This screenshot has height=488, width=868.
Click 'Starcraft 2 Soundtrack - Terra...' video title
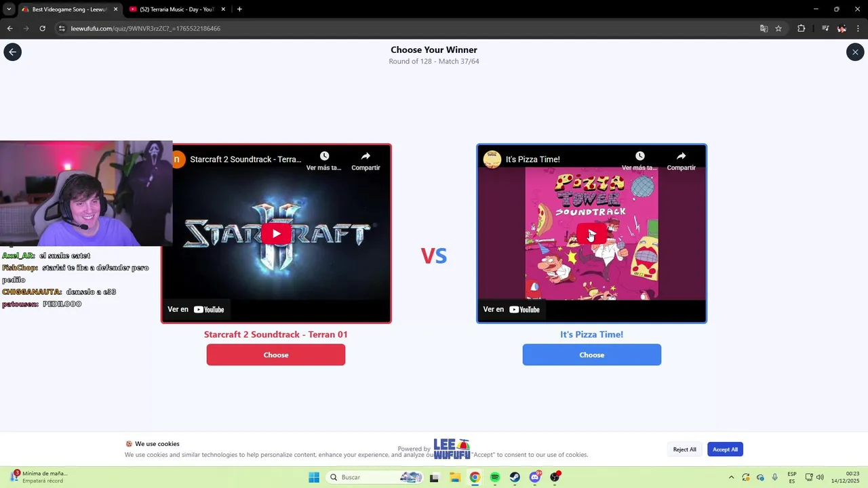pos(245,159)
